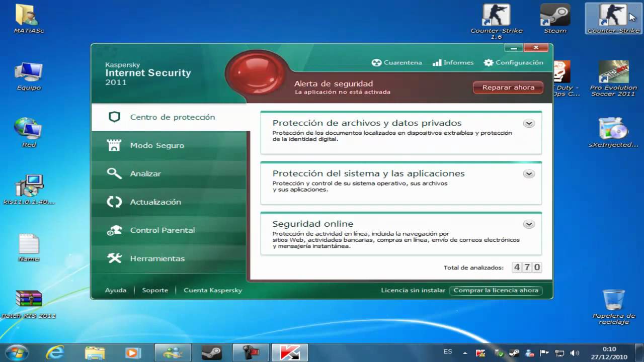Viewport: 644px width, 362px height.
Task: Open the Centro de protección tab
Action: pos(171,117)
